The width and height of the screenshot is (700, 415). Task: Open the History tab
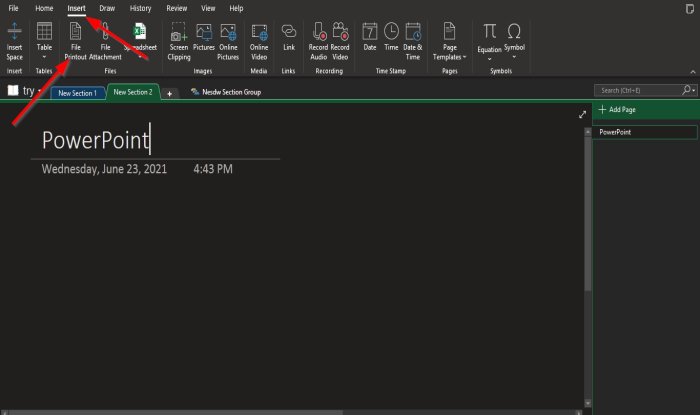click(140, 8)
